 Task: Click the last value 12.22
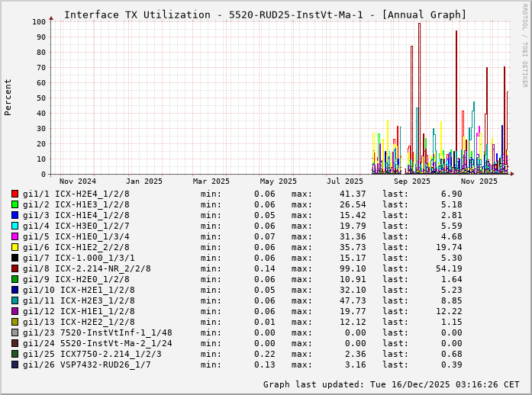pyautogui.click(x=449, y=311)
